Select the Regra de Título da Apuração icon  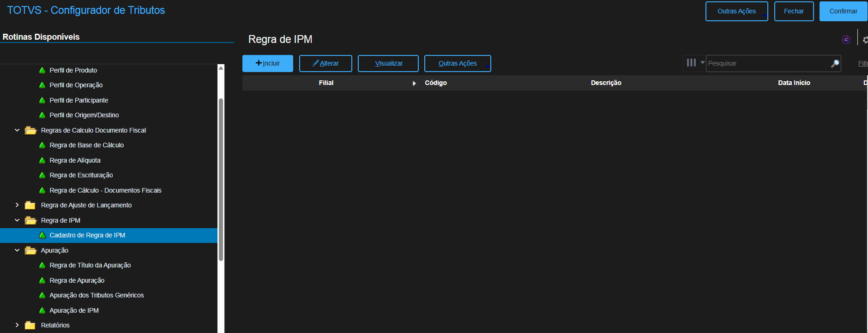click(x=42, y=265)
